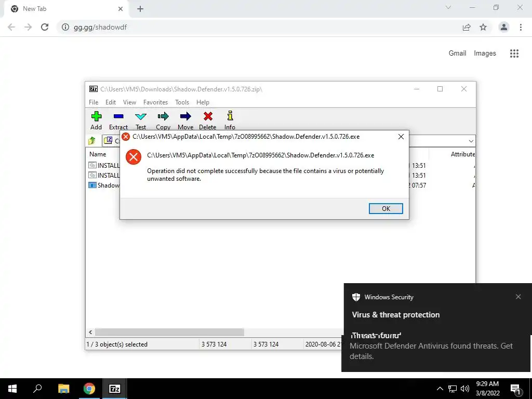
Task: Bookmark this page with the star icon
Action: [x=483, y=27]
